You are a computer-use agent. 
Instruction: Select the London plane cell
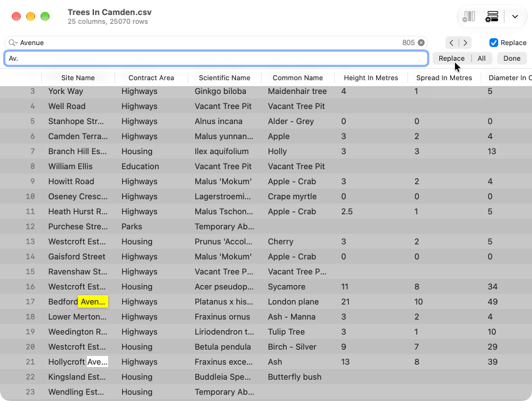coord(298,301)
